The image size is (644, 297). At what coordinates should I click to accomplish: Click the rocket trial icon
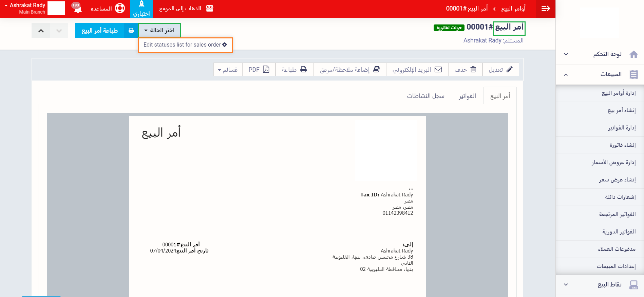click(141, 5)
